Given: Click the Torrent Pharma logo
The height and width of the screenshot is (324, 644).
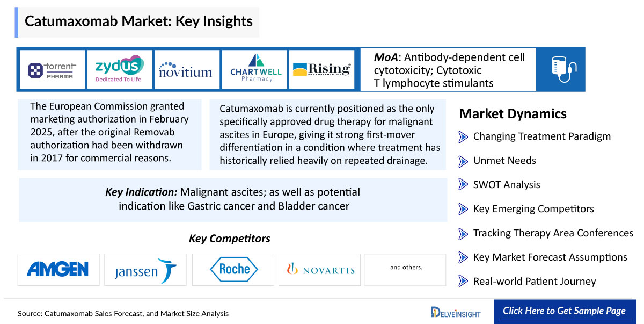Looking at the screenshot, I should click(52, 70).
